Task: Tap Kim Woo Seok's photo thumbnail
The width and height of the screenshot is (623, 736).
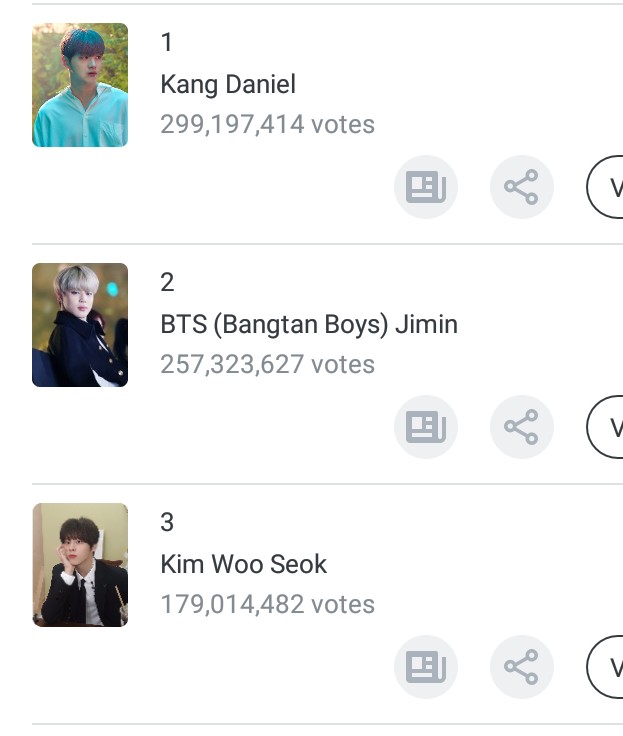Action: point(80,565)
